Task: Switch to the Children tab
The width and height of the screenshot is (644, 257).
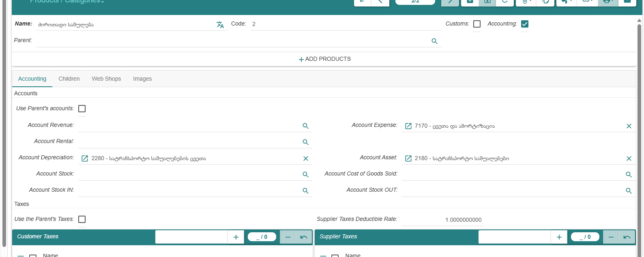Action: (69, 79)
